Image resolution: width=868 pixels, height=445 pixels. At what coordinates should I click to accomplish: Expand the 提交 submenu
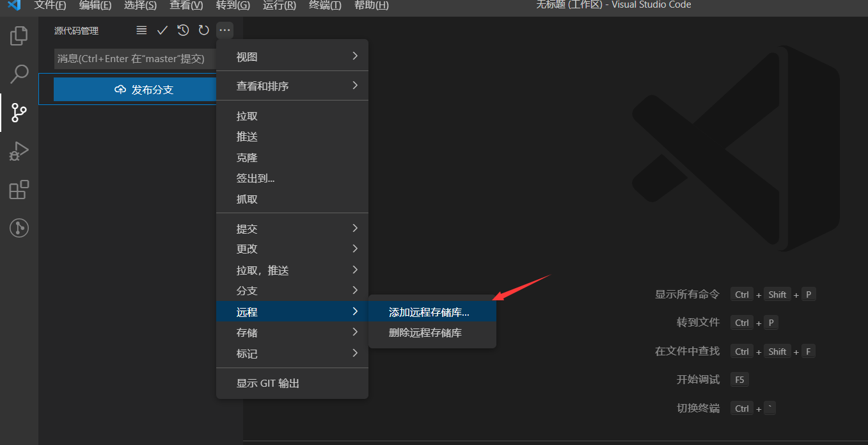pyautogui.click(x=292, y=229)
